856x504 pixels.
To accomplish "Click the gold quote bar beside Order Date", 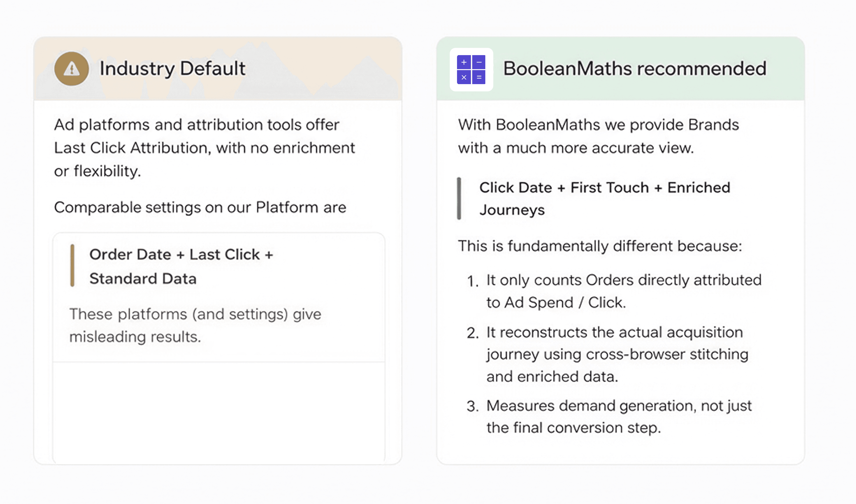I will click(x=72, y=266).
